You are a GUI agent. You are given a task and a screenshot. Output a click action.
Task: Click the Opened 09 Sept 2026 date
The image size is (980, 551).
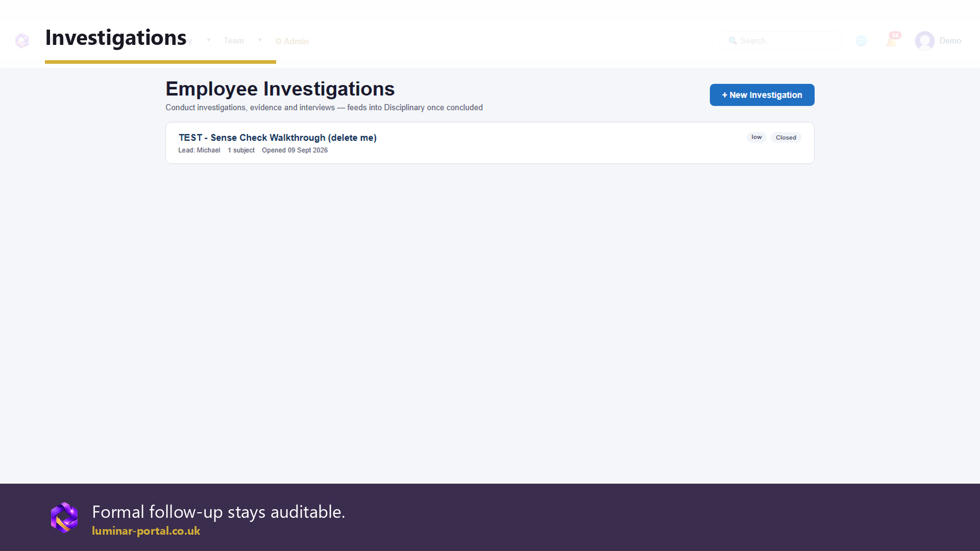pyautogui.click(x=295, y=151)
